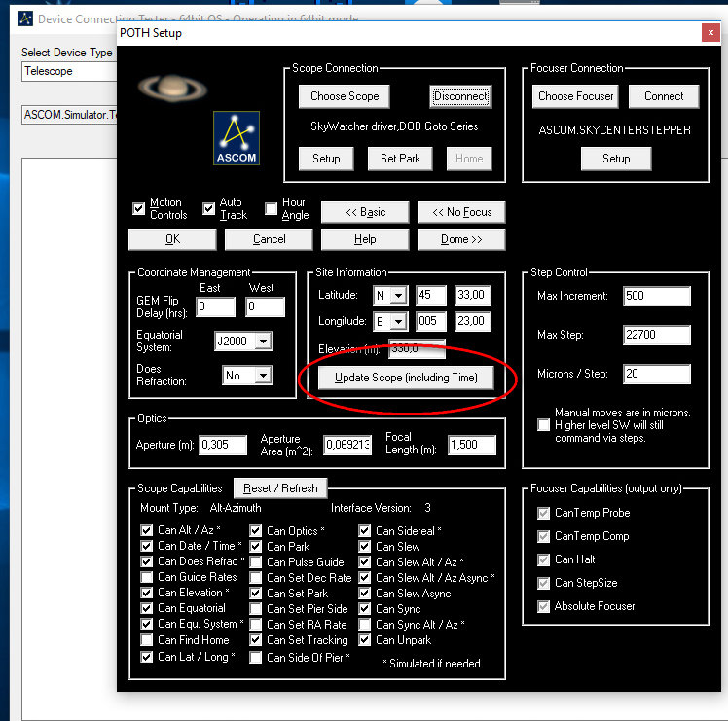Open the Does Refraction dropdown
Viewport: 728px width, 721px height.
click(263, 376)
